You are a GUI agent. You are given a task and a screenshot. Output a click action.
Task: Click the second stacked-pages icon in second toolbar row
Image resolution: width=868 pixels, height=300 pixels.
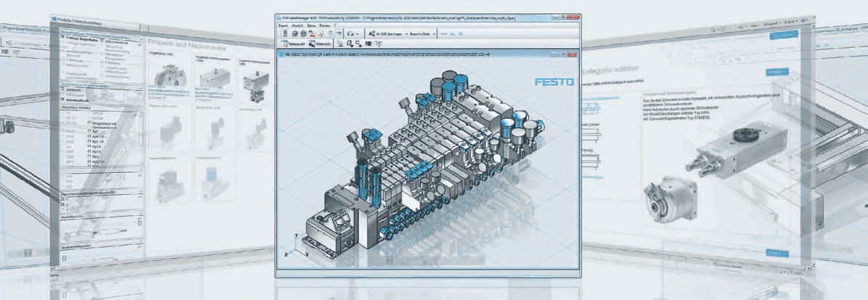[x=359, y=44]
